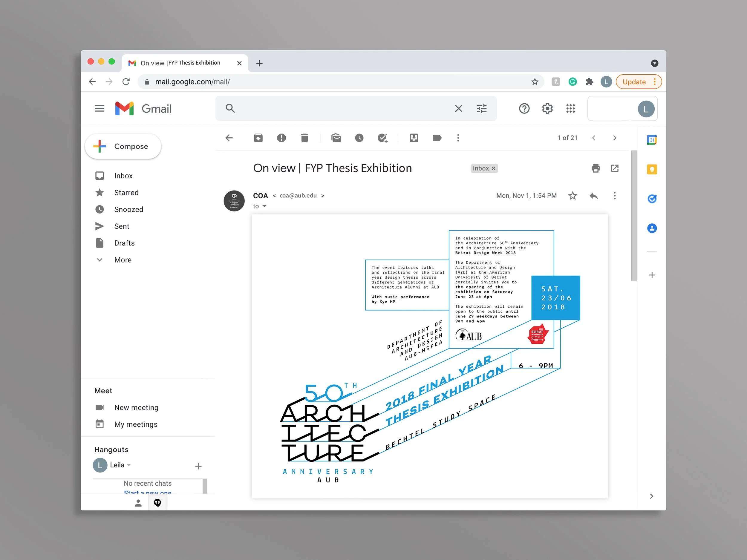This screenshot has width=747, height=560.
Task: Open the Gmail Support help icon
Action: (524, 108)
